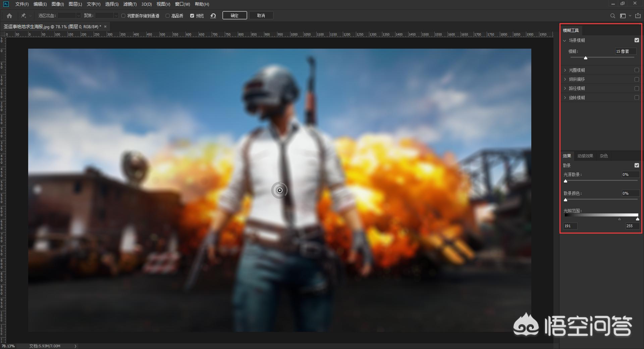Open the workspace layout switcher icon

coord(623,16)
